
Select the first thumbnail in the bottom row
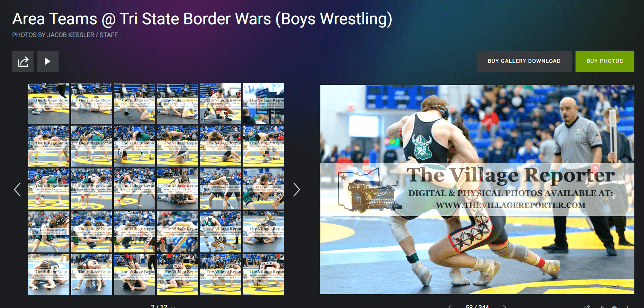coord(49,275)
